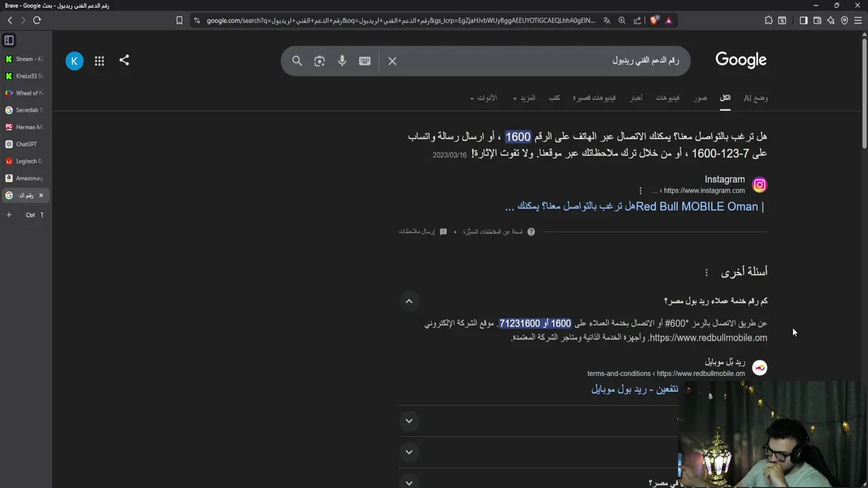Image resolution: width=868 pixels, height=488 pixels.
Task: Collapse the كم رقم خدمة عملاء question
Action: 409,301
